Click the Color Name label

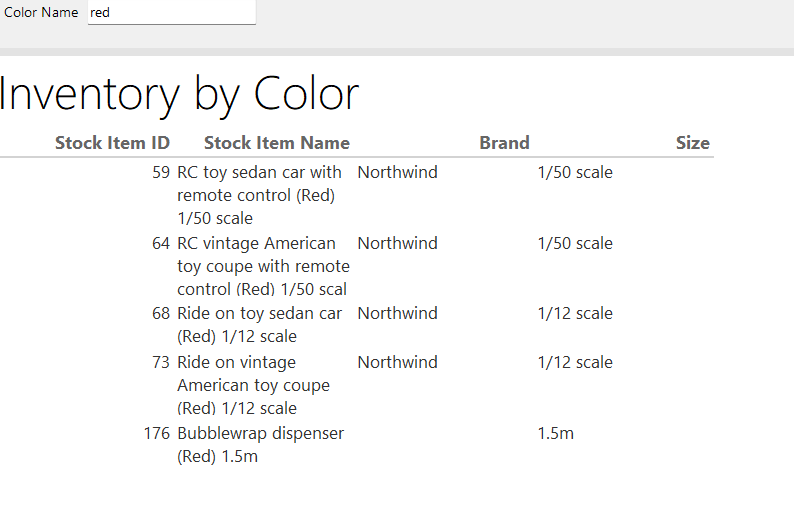pos(41,13)
